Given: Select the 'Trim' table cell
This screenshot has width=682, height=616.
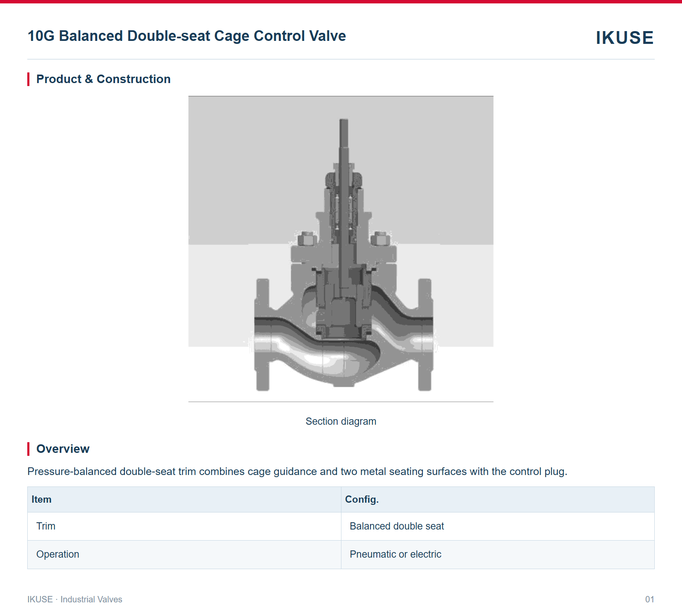Looking at the screenshot, I should (x=184, y=526).
